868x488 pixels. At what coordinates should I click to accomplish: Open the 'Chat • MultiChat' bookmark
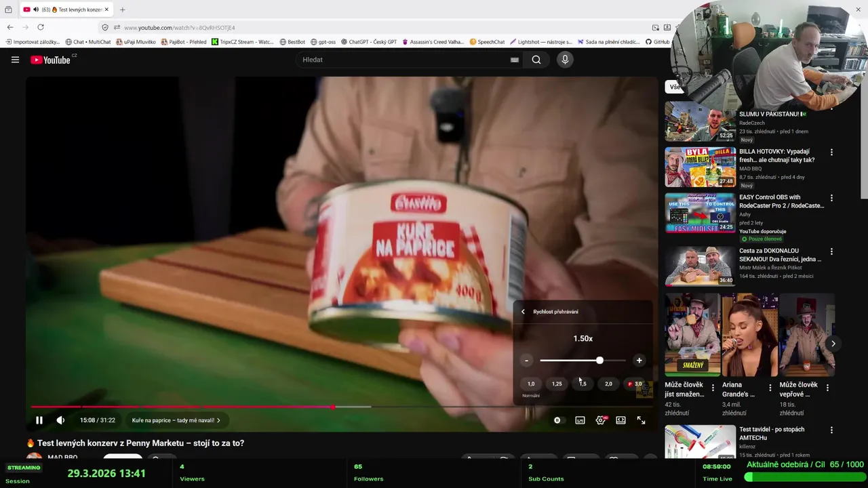pyautogui.click(x=88, y=42)
